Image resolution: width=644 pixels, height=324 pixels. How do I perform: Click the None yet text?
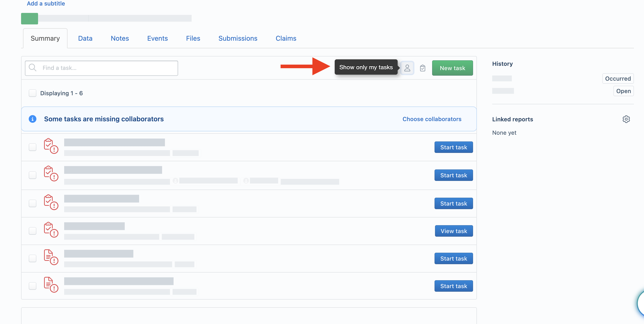(x=504, y=133)
